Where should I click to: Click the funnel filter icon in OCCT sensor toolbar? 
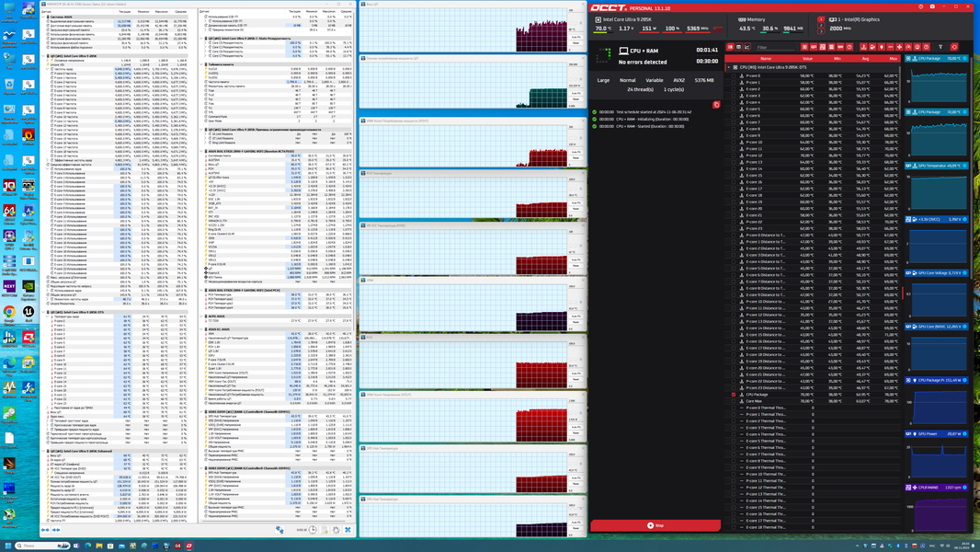[x=940, y=47]
